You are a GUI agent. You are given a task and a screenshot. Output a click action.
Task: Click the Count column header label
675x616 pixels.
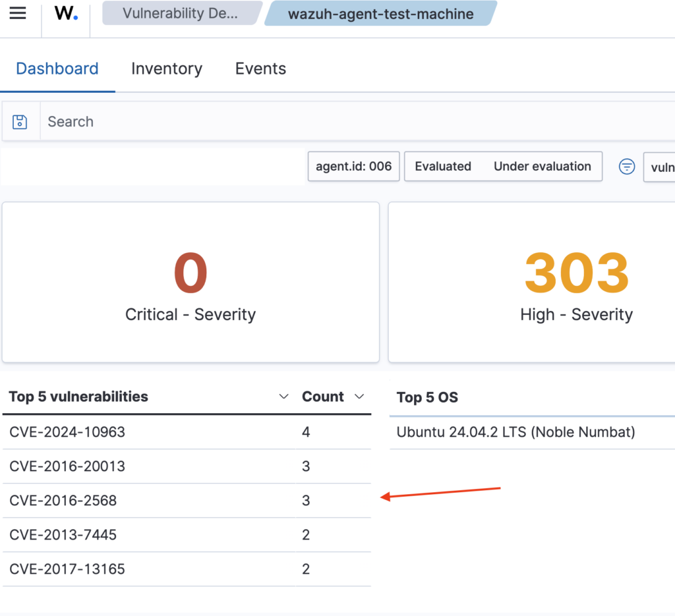(x=323, y=397)
